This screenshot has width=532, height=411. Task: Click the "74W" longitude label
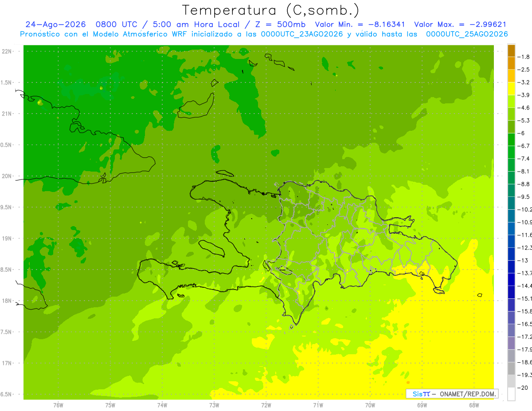[162, 405]
